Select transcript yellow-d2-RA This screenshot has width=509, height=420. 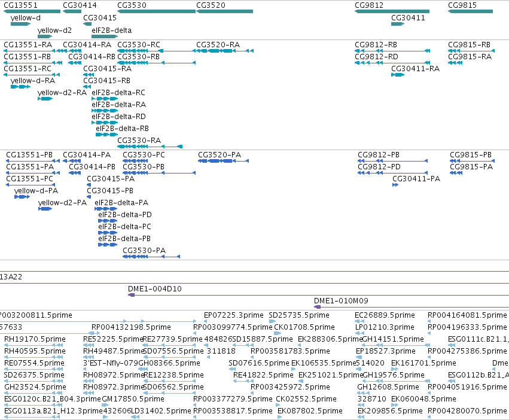point(45,99)
